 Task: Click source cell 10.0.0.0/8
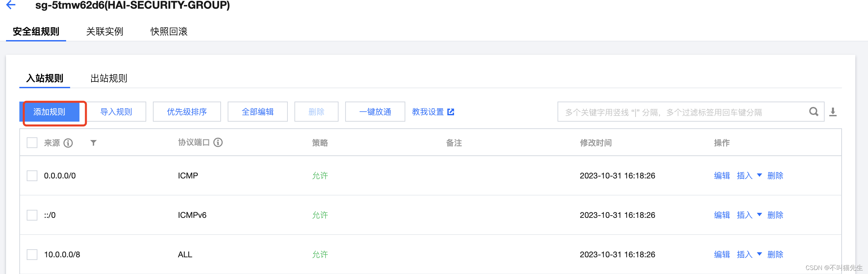62,254
